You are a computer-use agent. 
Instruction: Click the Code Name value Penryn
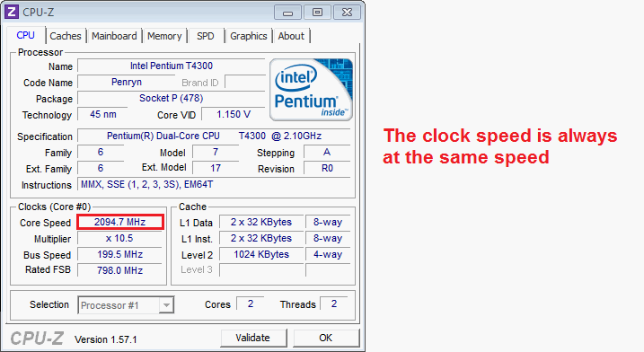tap(127, 82)
